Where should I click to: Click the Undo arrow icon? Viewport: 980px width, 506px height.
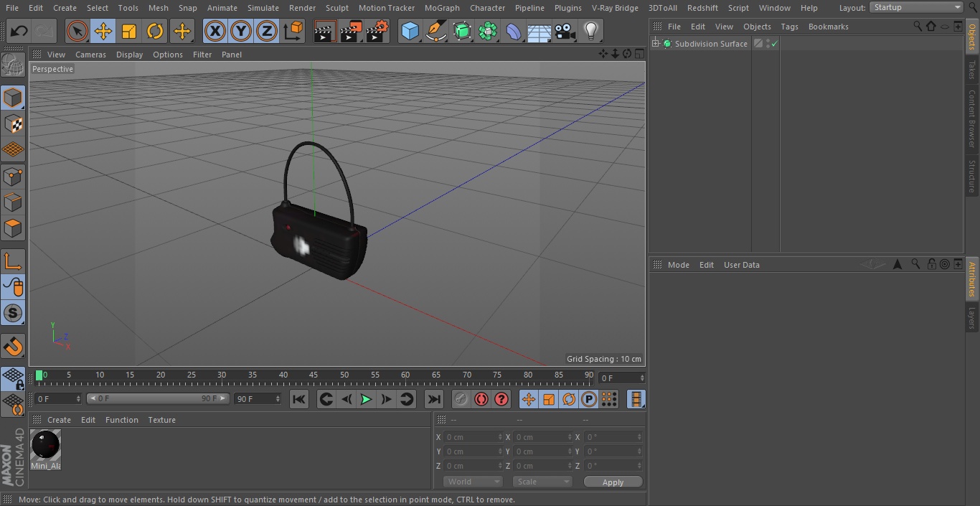click(19, 31)
